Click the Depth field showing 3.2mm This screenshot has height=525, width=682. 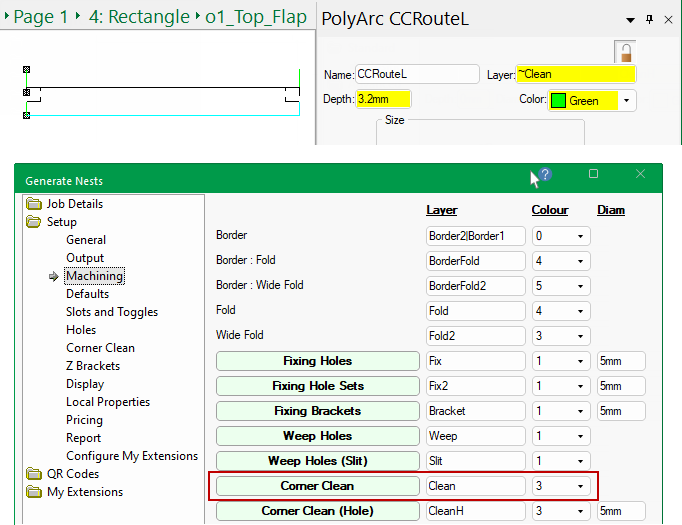(383, 100)
